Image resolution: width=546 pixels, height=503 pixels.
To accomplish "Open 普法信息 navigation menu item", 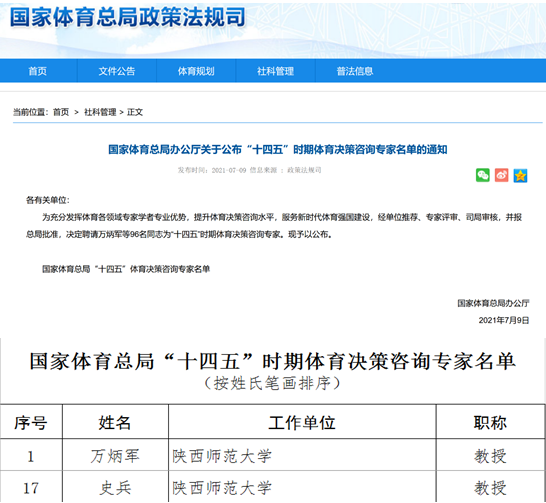I will click(x=355, y=71).
